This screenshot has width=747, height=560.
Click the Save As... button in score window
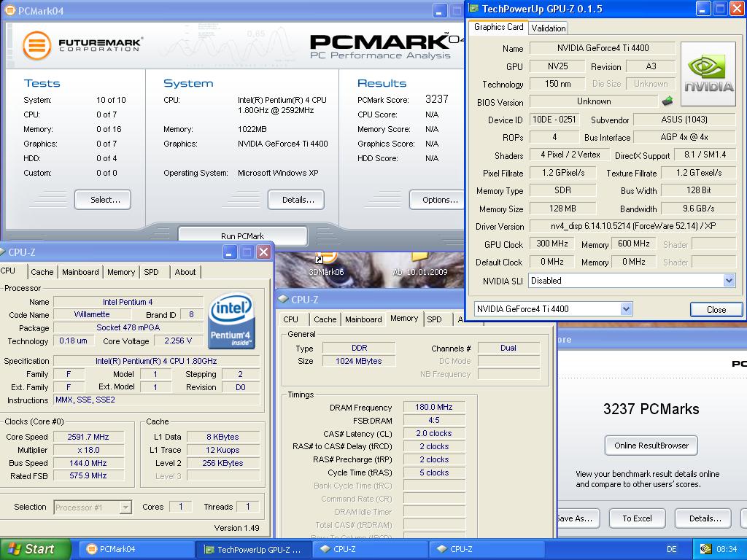[578, 518]
